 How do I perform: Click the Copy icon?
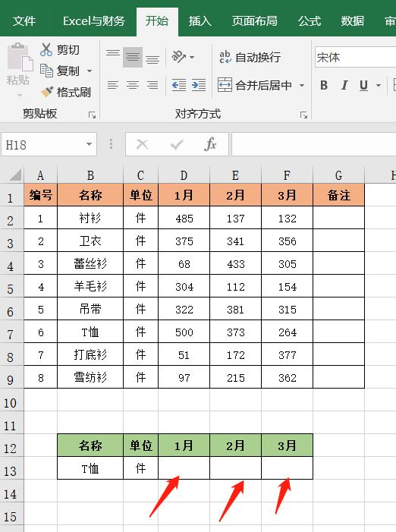[46, 71]
